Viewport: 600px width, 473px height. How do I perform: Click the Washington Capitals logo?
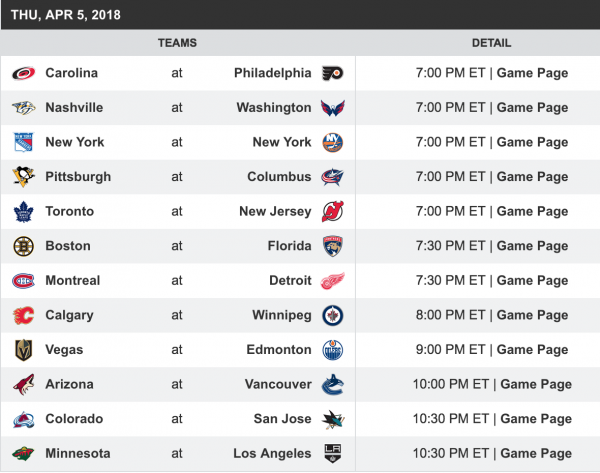[332, 108]
